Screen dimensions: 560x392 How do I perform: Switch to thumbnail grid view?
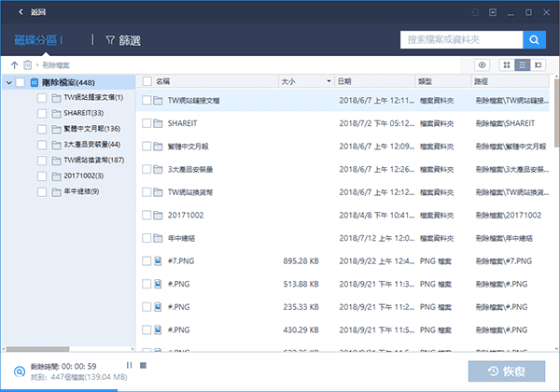[507, 65]
